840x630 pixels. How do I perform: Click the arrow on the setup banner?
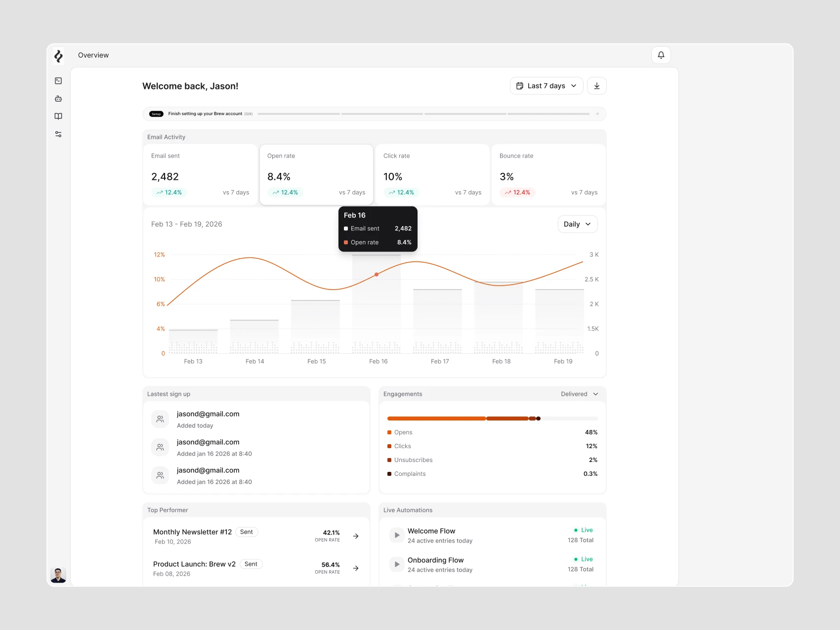click(597, 114)
